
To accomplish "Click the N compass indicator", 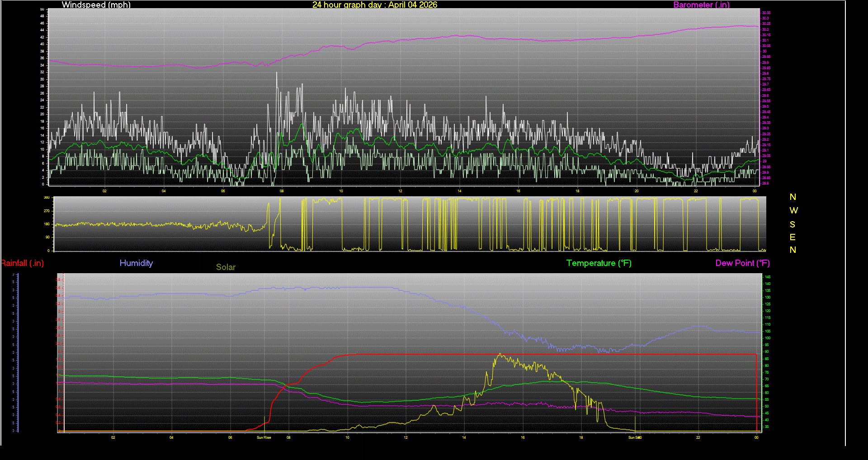I will tap(793, 197).
